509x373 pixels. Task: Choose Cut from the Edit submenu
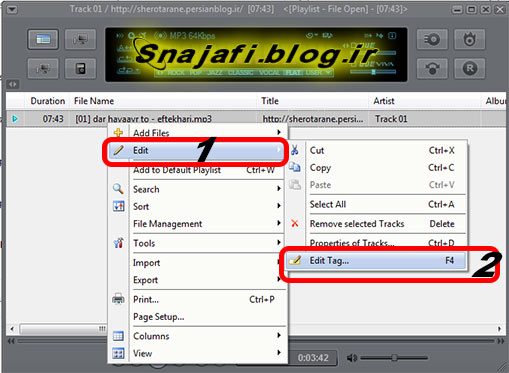click(376, 150)
